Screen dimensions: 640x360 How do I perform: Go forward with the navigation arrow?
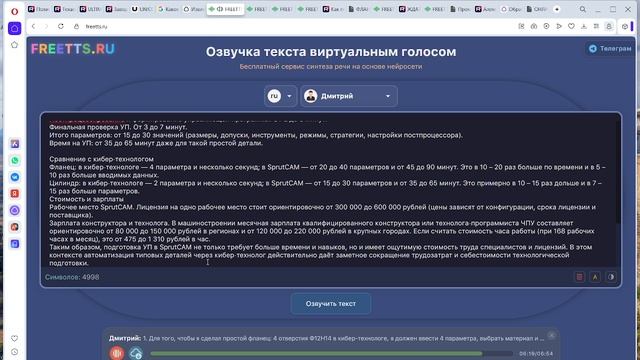coord(46,26)
